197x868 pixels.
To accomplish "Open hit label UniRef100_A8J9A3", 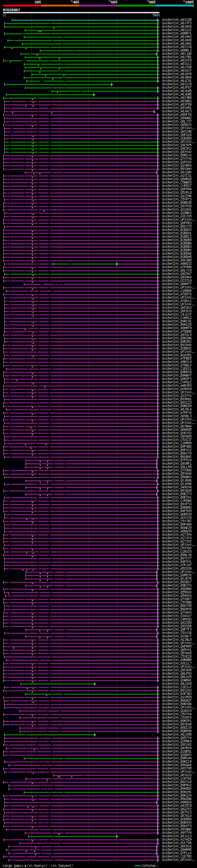I will pyautogui.click(x=177, y=37).
